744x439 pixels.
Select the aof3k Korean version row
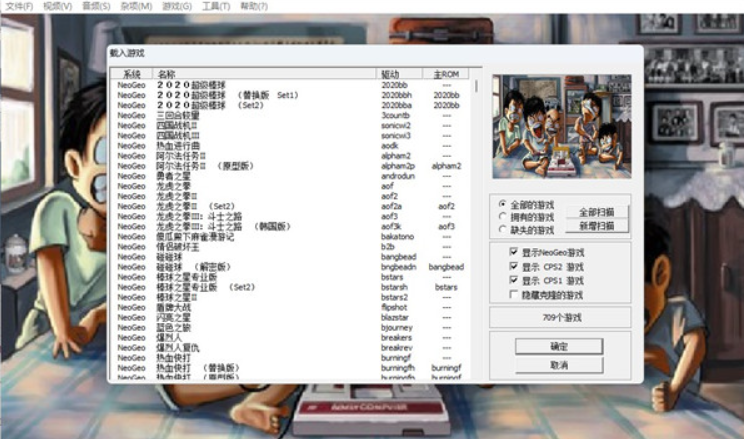click(291, 226)
